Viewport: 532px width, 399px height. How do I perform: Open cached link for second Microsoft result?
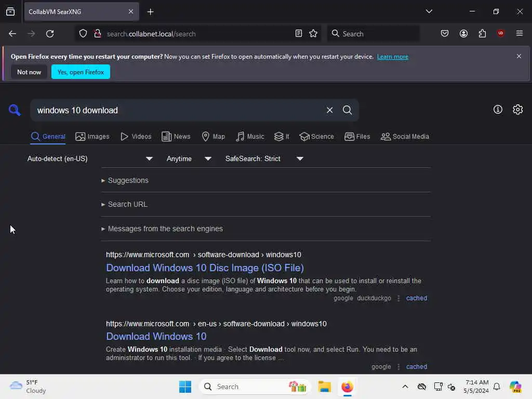pyautogui.click(x=417, y=367)
